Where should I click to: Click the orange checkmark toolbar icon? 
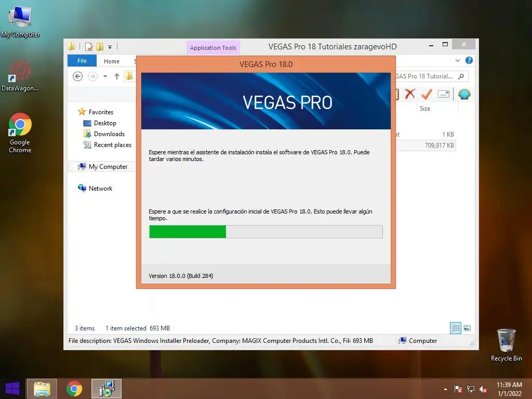427,94
